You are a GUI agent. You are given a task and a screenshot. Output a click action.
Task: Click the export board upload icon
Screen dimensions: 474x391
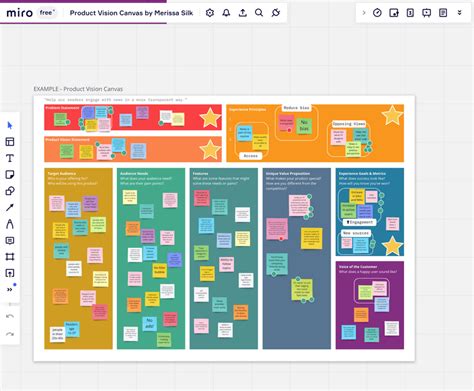[243, 13]
